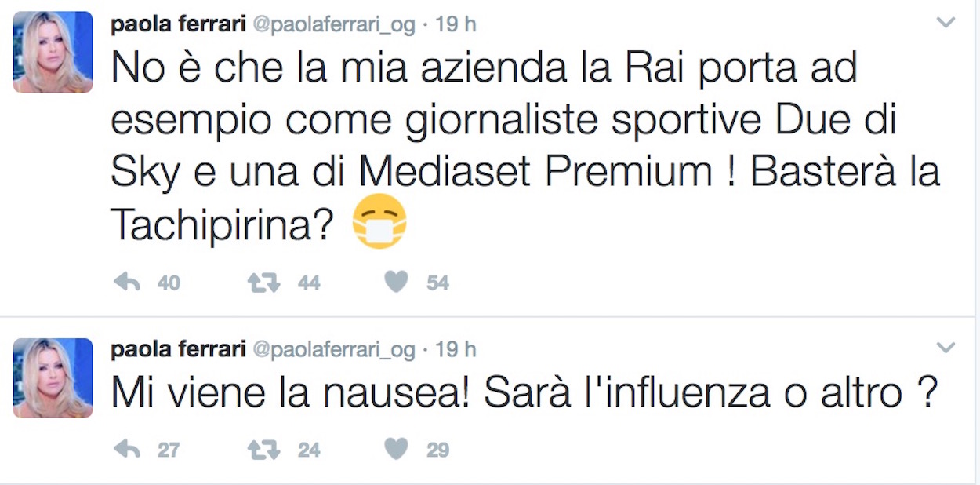Click the '19 h' timestamp on the nausea tweet

pos(456,349)
